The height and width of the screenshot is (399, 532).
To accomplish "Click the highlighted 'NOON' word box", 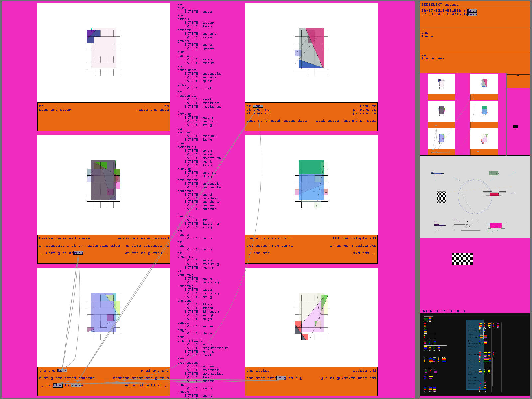I will click(x=258, y=106).
